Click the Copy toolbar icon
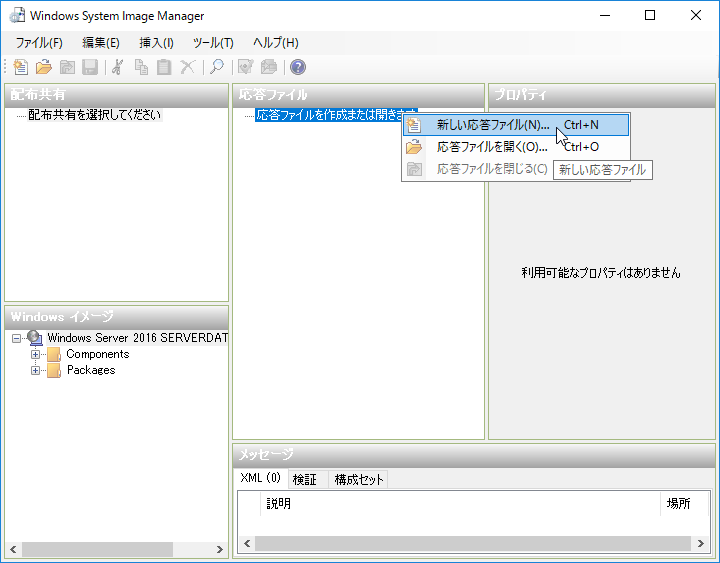 (141, 67)
